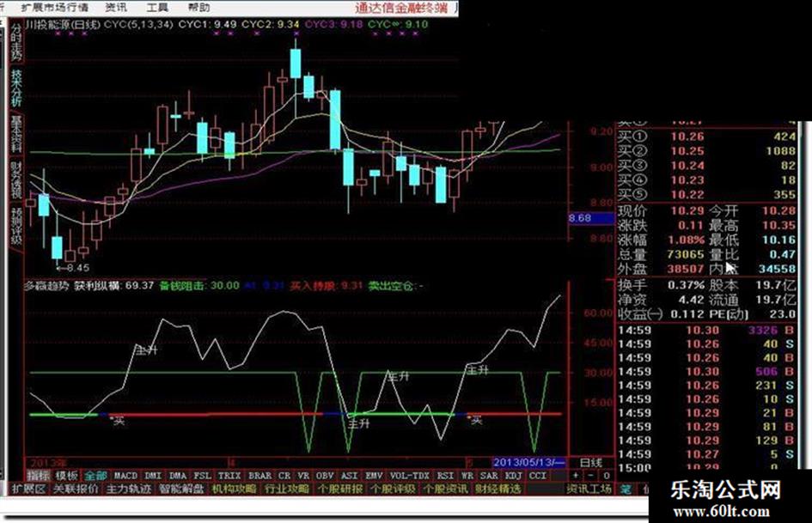
Task: Open 关联报价
Action: tap(76, 489)
